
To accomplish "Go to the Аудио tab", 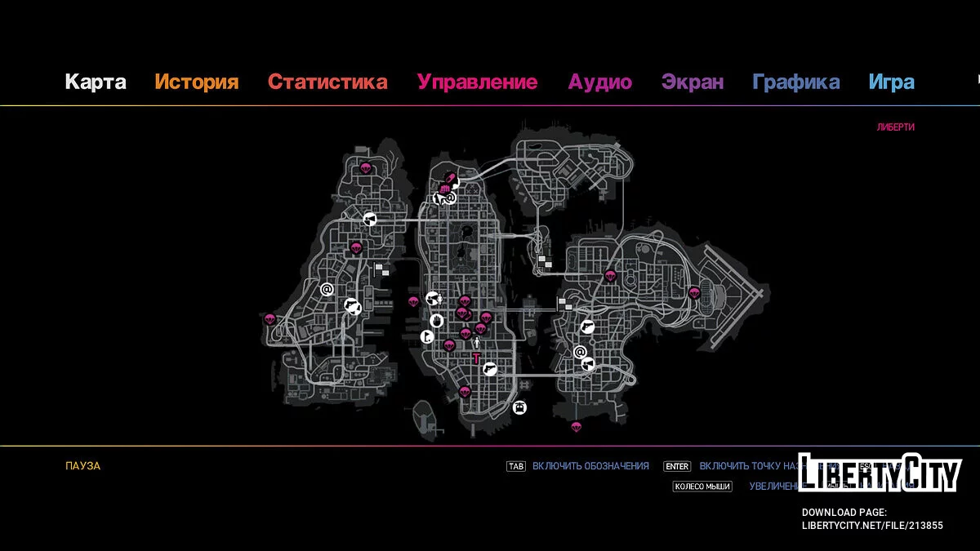I will click(600, 82).
